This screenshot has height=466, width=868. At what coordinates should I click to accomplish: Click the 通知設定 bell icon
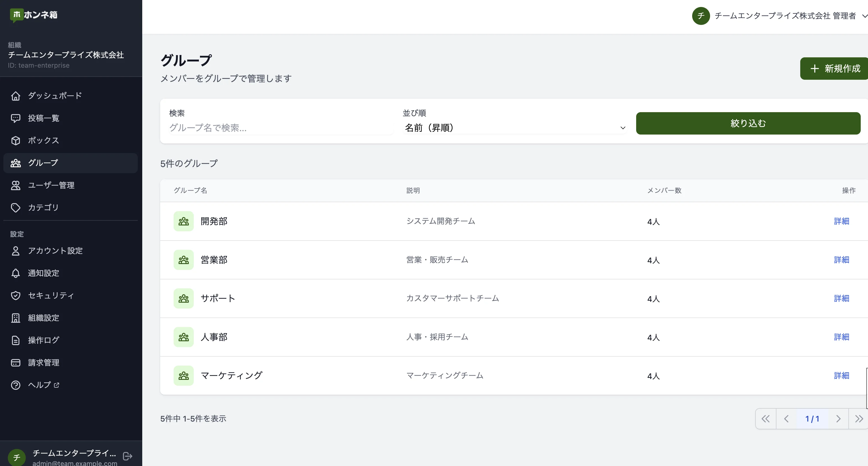pyautogui.click(x=16, y=273)
